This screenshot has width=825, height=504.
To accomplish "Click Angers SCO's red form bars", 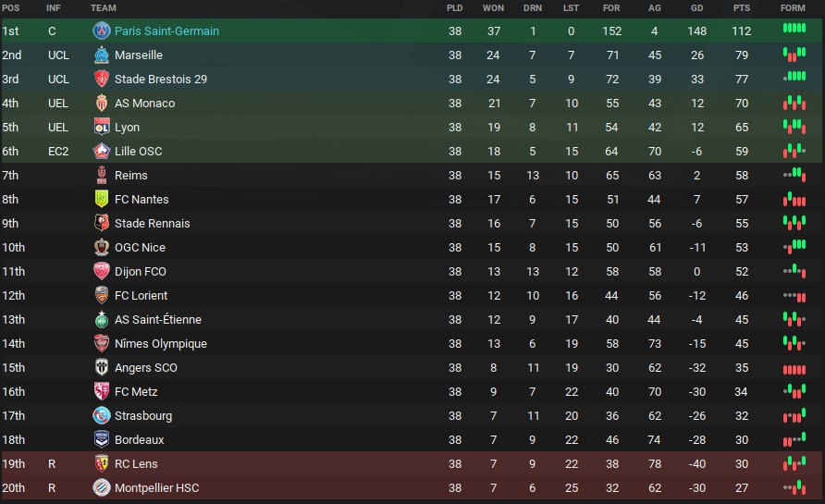I will (x=794, y=368).
